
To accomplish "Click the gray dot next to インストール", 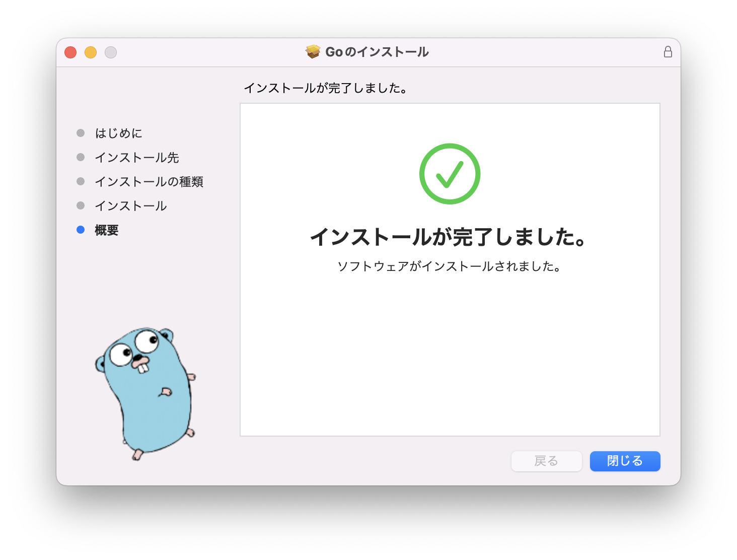I will 81,205.
